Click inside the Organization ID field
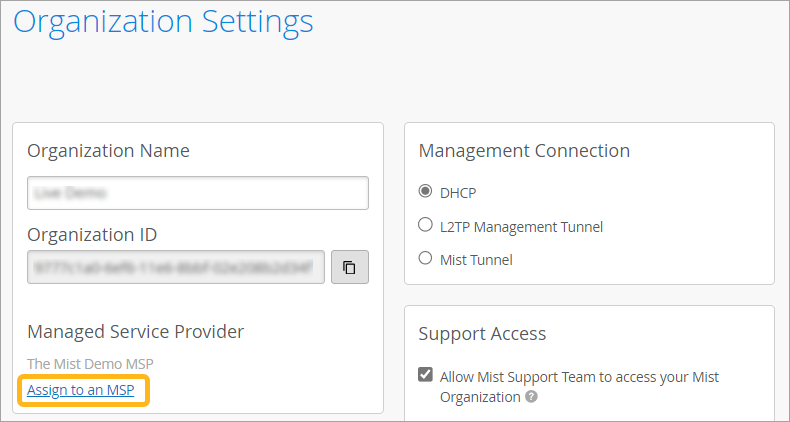Screen dimensions: 790x422 click(x=176, y=268)
